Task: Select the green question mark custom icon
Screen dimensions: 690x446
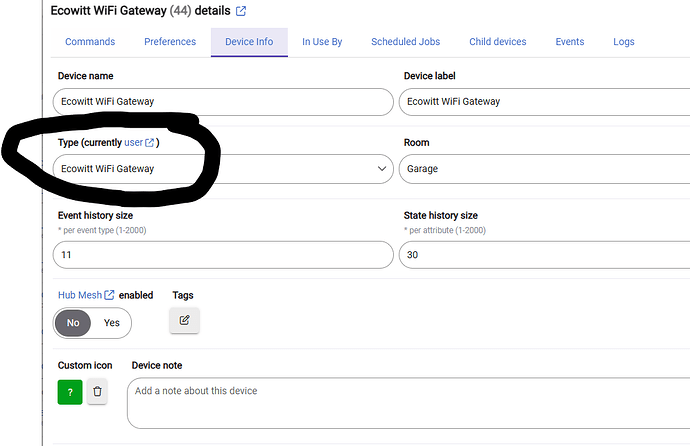Action: click(x=70, y=392)
